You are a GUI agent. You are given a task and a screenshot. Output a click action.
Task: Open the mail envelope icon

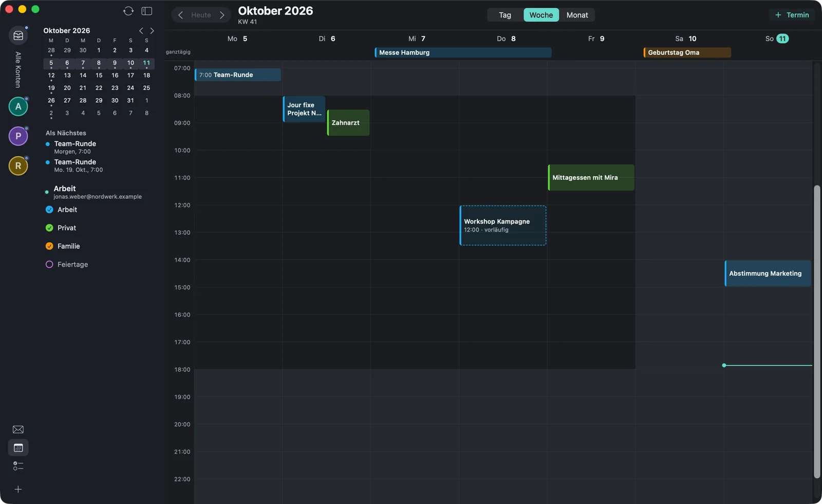coord(18,430)
